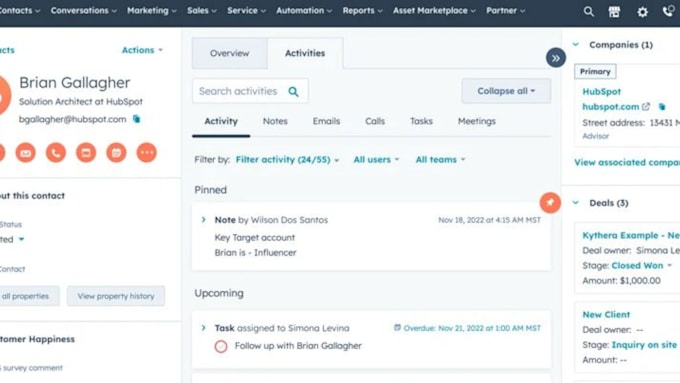680x383 pixels.
Task: Expand the Note by Wilson Dos Santos
Action: click(x=203, y=219)
